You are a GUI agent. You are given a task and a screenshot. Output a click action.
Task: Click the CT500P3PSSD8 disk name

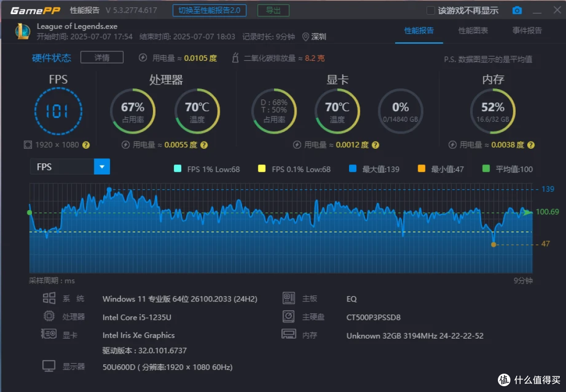tap(374, 317)
